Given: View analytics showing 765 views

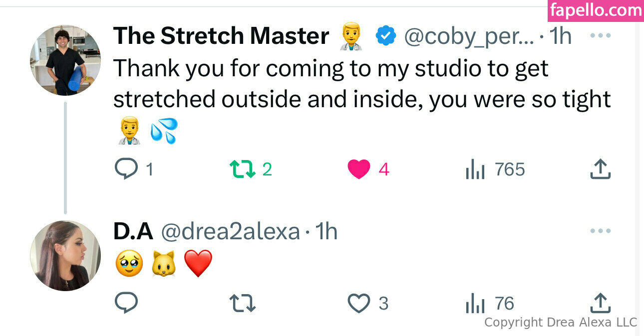Looking at the screenshot, I should click(475, 169).
